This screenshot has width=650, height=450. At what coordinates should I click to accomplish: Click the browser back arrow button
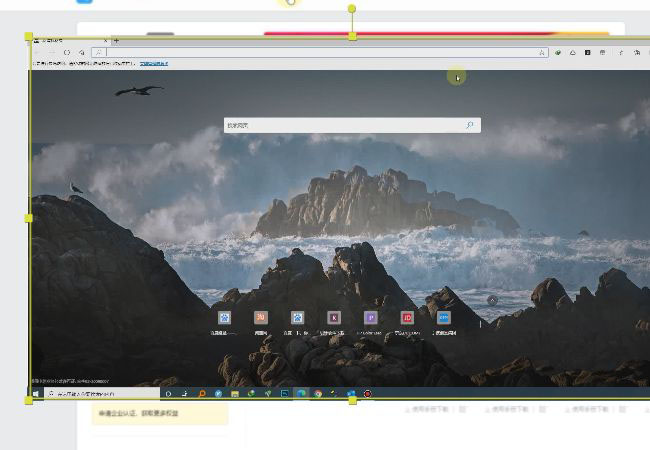(37, 53)
